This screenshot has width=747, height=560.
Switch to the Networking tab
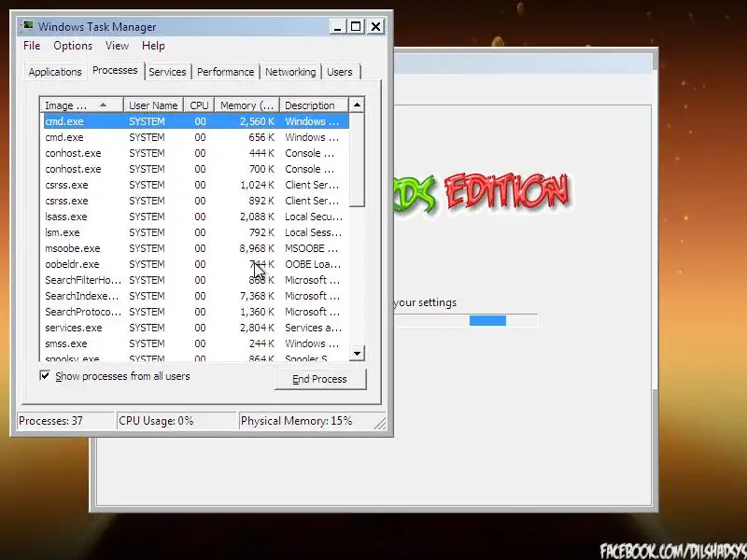click(290, 72)
